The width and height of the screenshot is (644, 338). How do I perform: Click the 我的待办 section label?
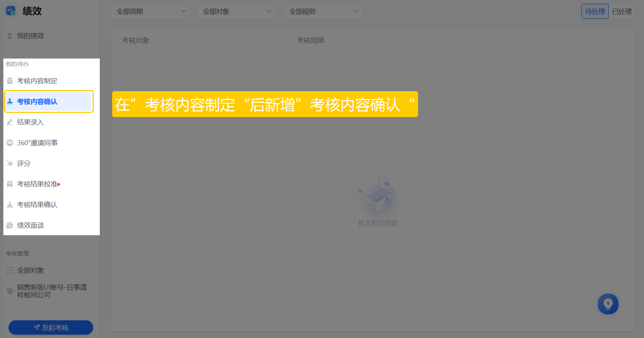point(17,64)
